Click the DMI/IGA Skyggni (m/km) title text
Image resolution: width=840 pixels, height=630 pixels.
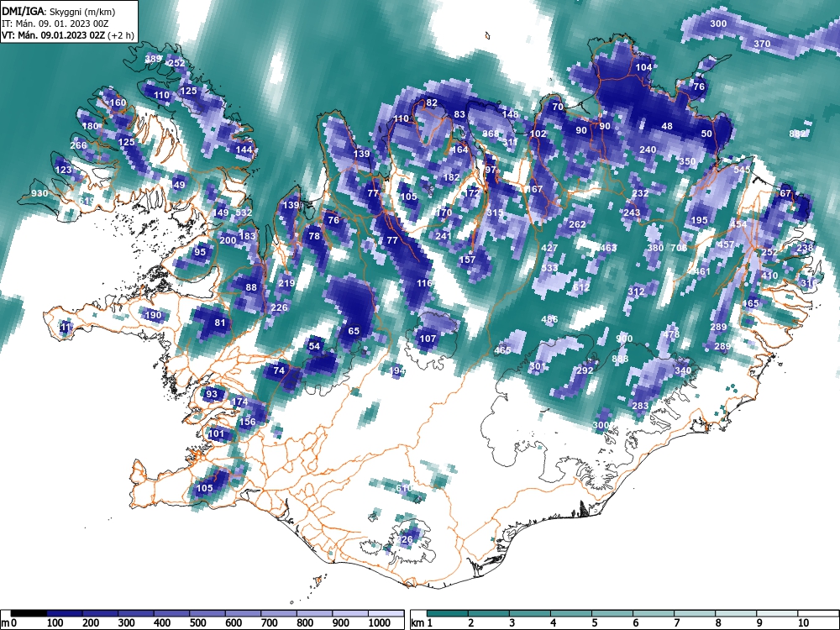(x=59, y=11)
